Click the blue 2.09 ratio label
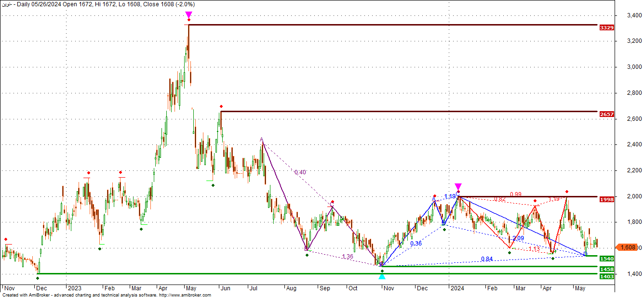The height and width of the screenshot is (298, 644). (x=518, y=238)
